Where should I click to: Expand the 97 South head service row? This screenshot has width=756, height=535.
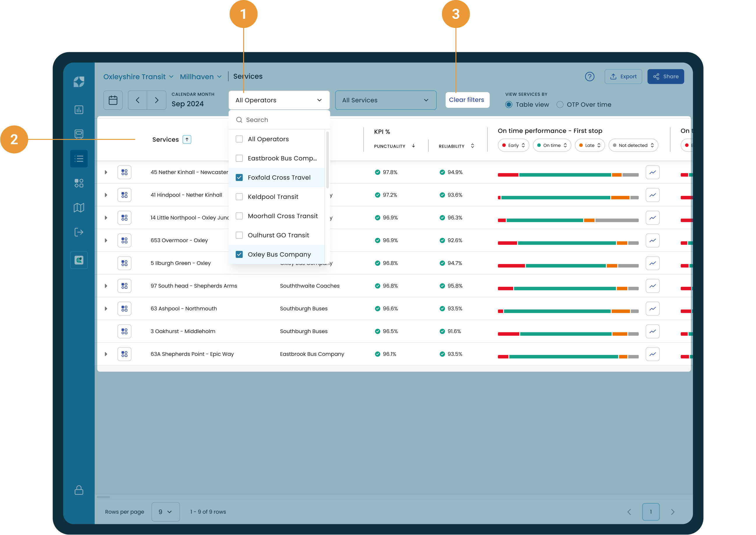tap(106, 286)
